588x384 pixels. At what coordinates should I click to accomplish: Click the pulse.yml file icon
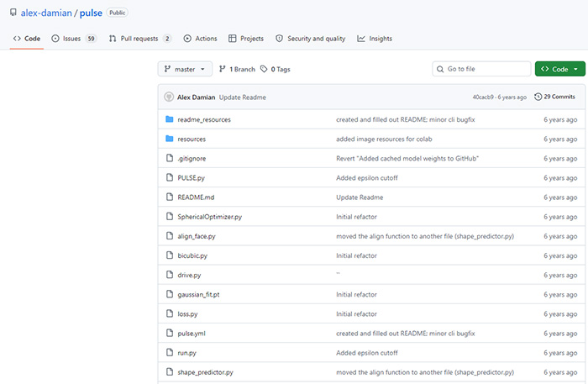170,333
